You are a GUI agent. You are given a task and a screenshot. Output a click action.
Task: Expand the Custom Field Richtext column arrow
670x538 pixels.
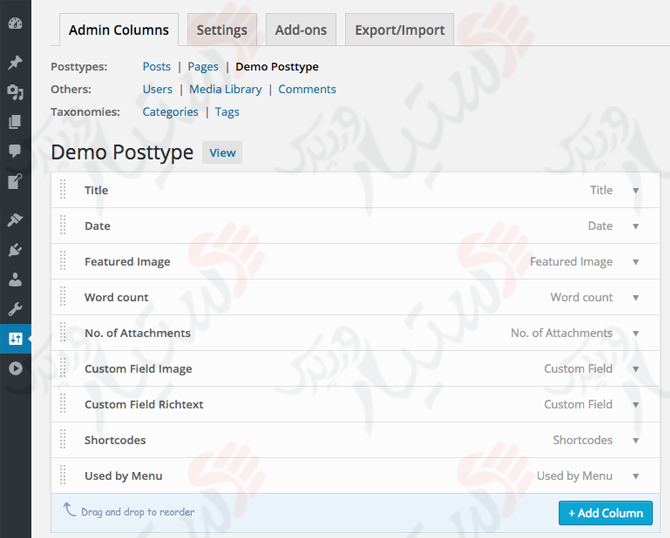(x=636, y=405)
